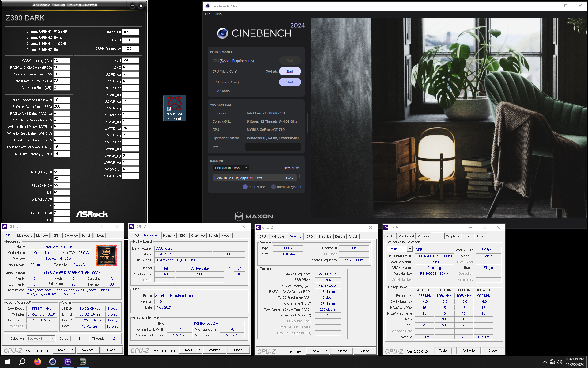588x368 pixels.
Task: Select the Apple M1 Ultra ranking entry
Action: [x=254, y=178]
